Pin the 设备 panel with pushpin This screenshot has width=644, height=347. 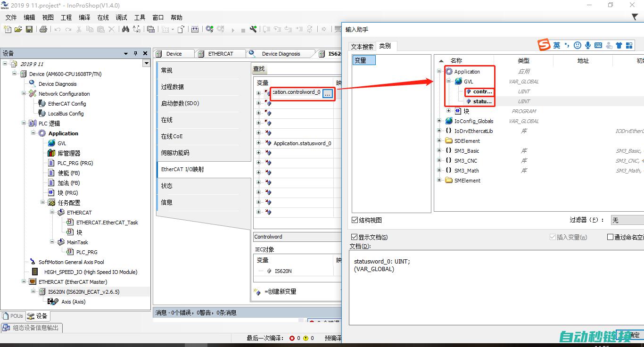coord(135,53)
